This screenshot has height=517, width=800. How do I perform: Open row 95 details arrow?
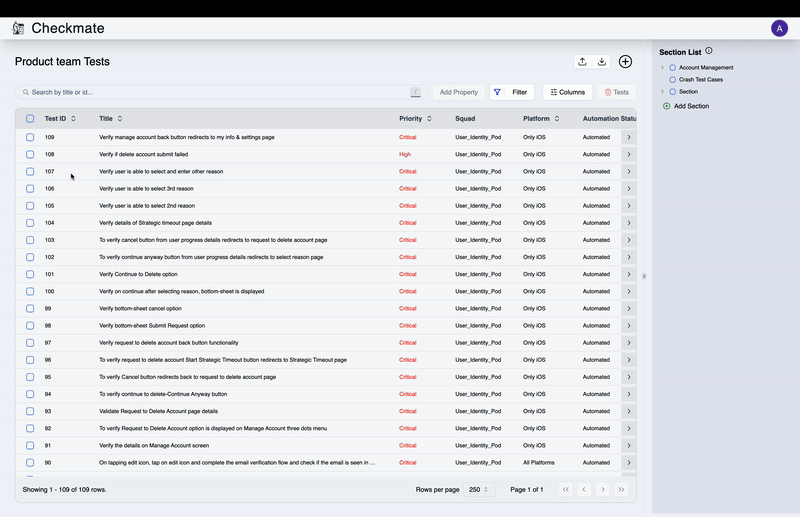pyautogui.click(x=629, y=377)
